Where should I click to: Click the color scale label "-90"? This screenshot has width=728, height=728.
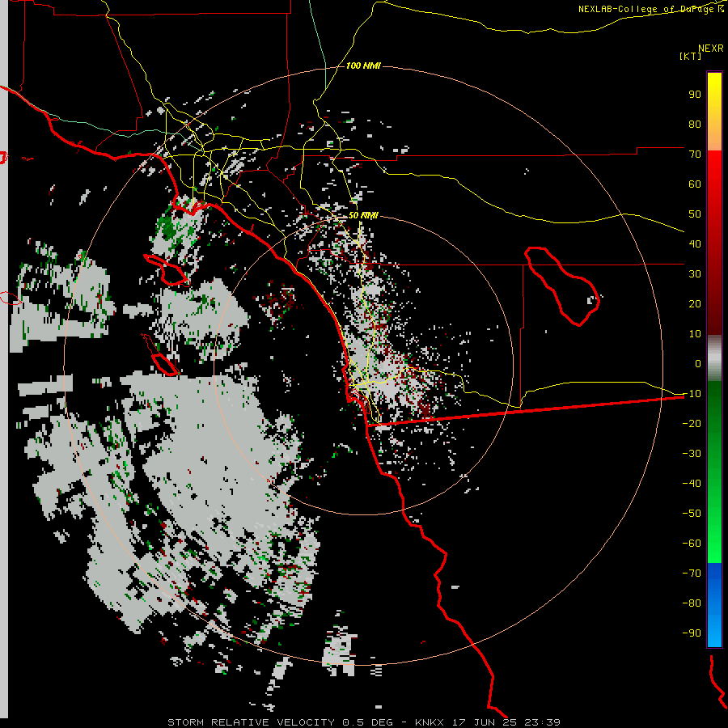[692, 633]
